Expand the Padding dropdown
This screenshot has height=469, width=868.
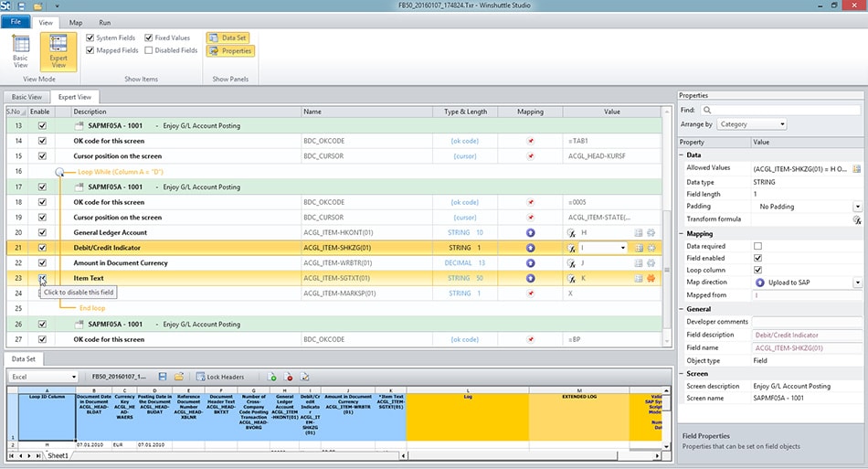(x=856, y=208)
